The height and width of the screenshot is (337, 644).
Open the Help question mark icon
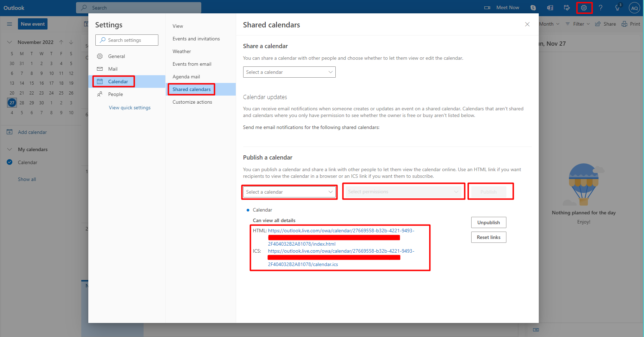coord(600,7)
